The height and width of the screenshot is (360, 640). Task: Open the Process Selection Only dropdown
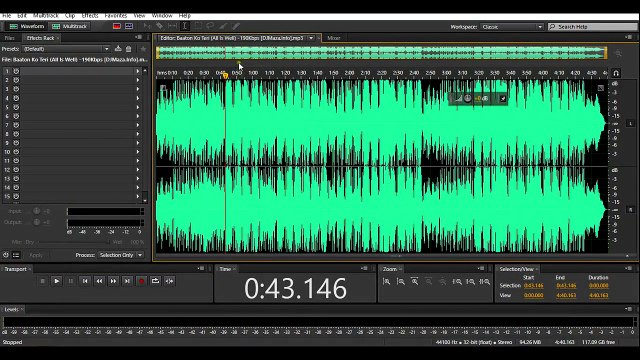(x=121, y=255)
